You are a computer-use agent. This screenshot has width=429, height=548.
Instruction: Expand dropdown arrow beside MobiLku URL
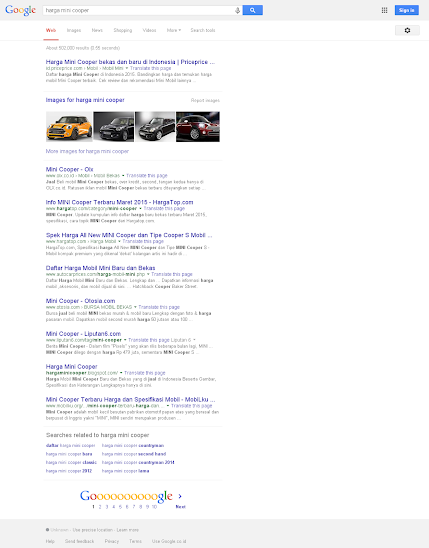[168, 405]
